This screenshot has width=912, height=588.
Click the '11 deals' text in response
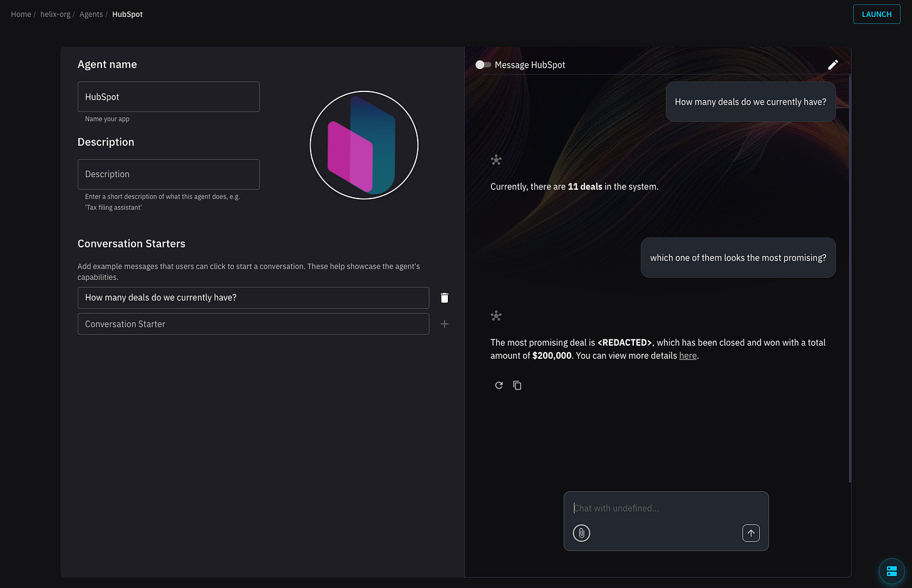(585, 187)
